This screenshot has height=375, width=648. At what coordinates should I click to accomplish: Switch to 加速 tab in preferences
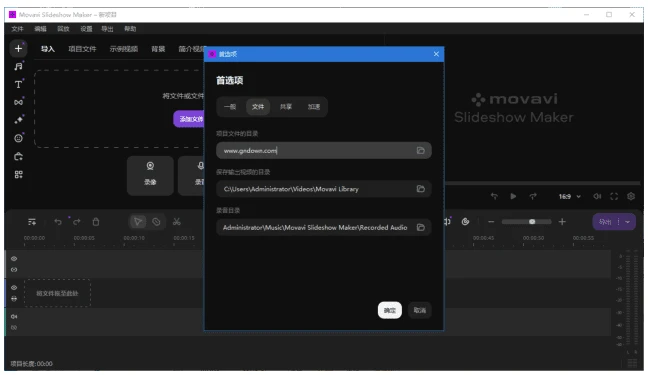pos(314,107)
